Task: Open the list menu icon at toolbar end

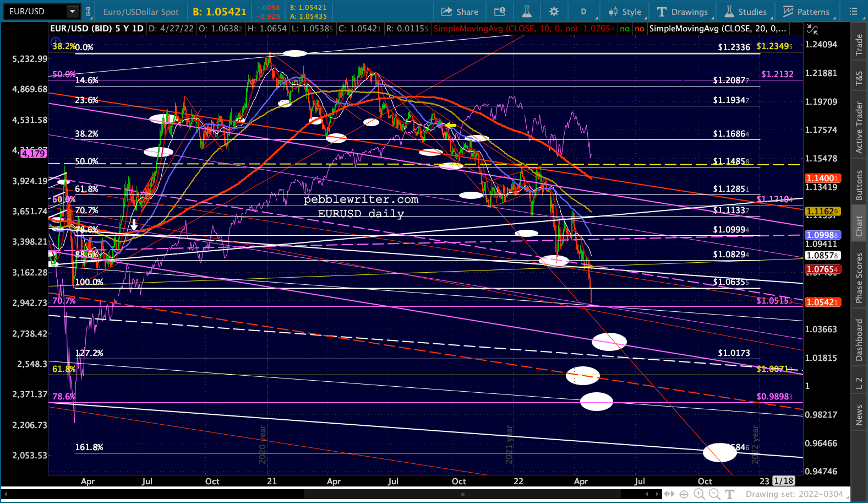Action: (854, 12)
